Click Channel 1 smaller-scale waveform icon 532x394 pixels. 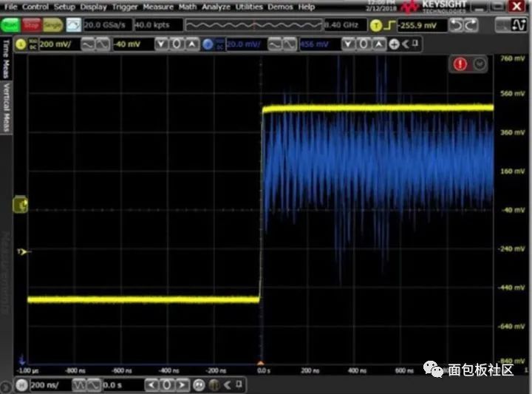(103, 44)
